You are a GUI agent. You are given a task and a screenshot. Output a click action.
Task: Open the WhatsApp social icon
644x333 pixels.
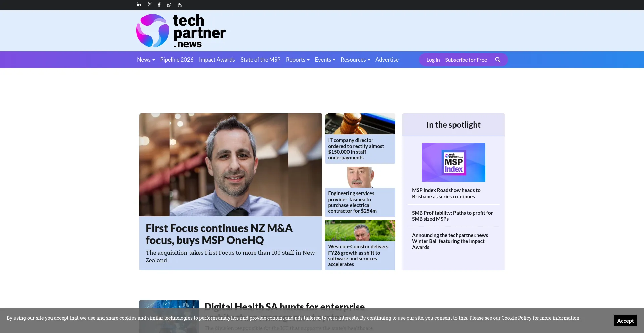coord(169,5)
